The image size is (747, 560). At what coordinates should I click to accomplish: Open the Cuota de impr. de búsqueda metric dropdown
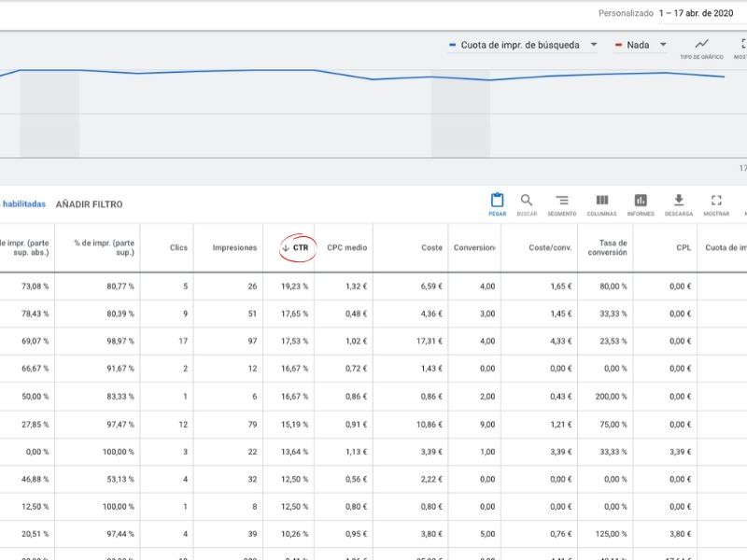tap(523, 45)
